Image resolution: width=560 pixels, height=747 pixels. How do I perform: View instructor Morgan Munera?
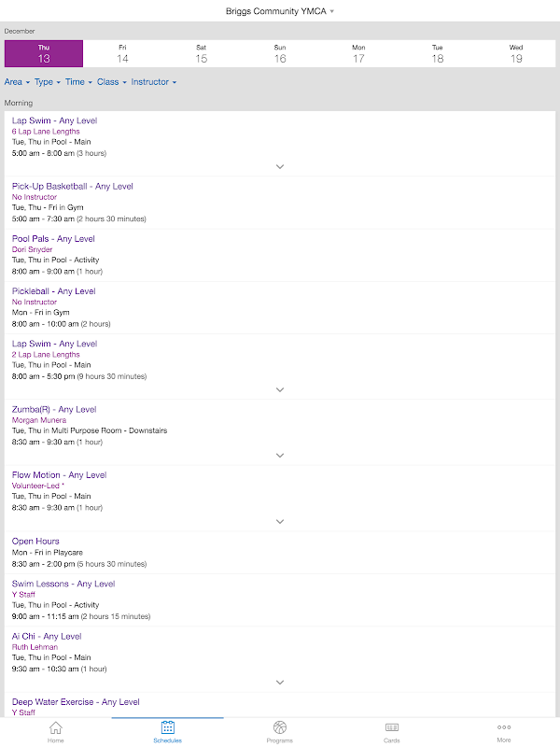[x=39, y=420]
